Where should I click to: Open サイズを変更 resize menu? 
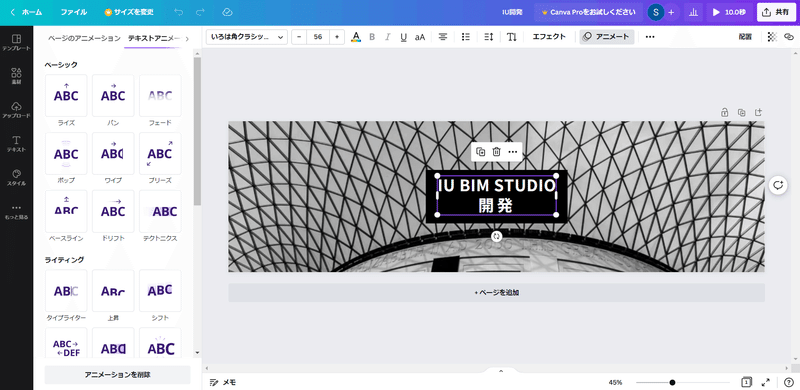point(129,12)
